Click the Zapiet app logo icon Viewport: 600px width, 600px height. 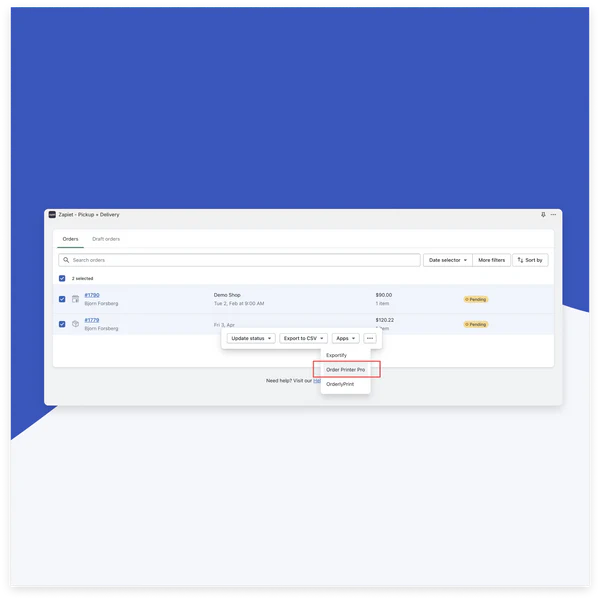coord(52,215)
